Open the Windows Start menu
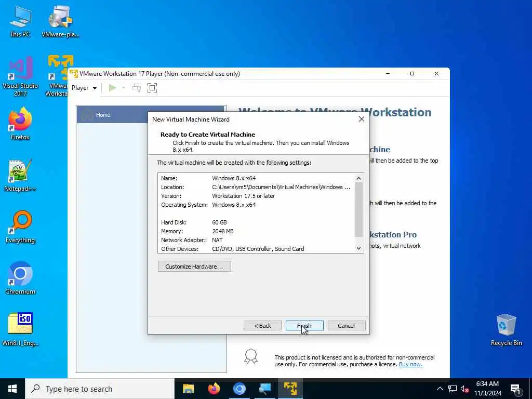 [x=12, y=389]
